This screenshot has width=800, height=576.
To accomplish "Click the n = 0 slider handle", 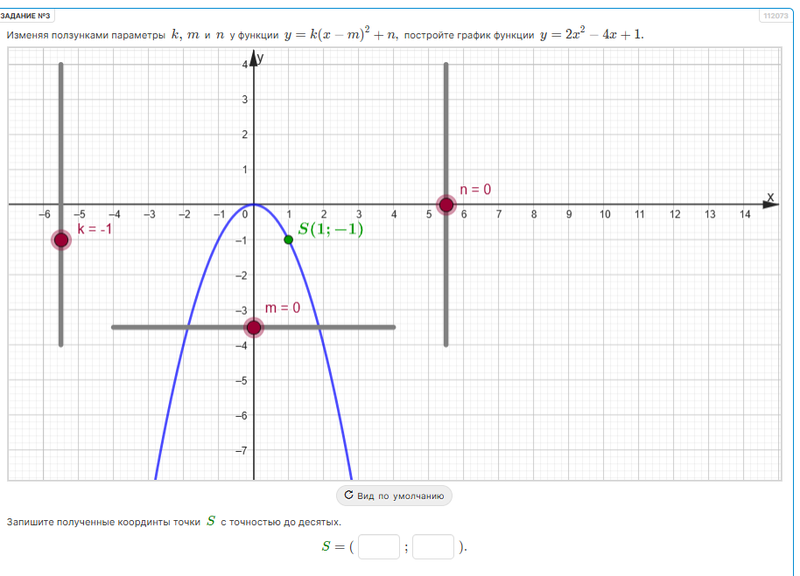I will click(446, 205).
